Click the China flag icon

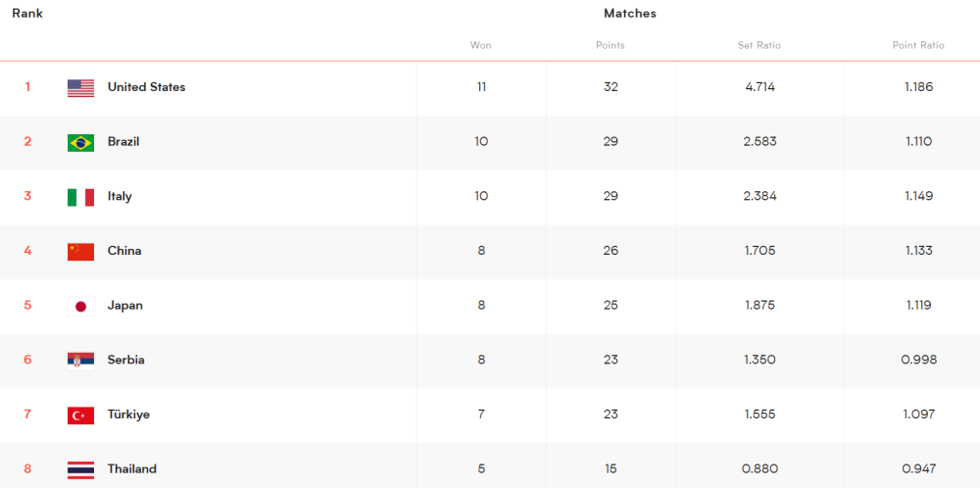point(80,251)
